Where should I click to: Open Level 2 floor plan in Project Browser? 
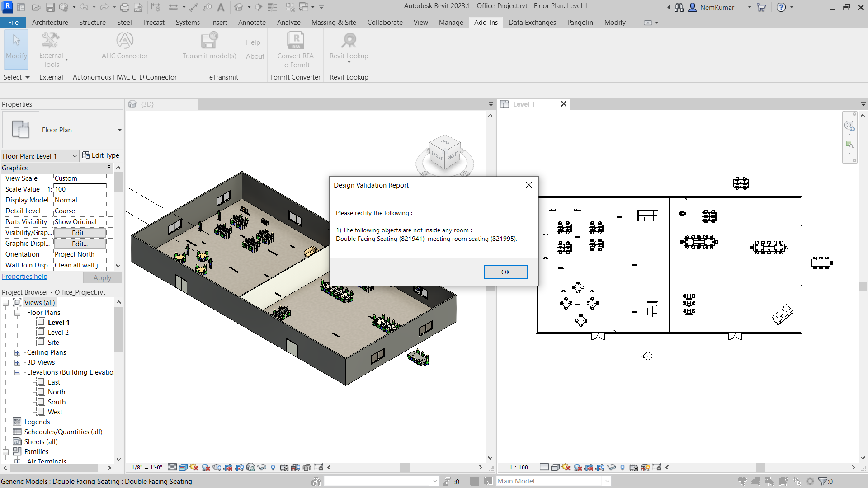pos(58,333)
